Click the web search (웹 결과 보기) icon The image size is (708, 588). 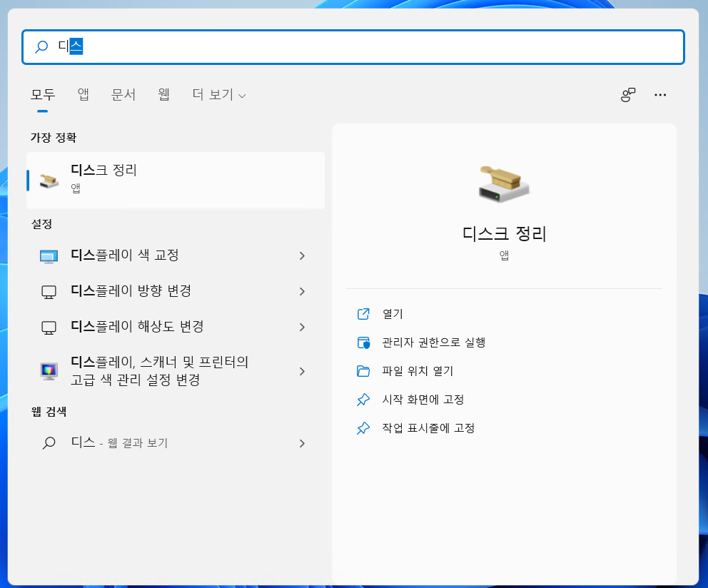[49, 442]
